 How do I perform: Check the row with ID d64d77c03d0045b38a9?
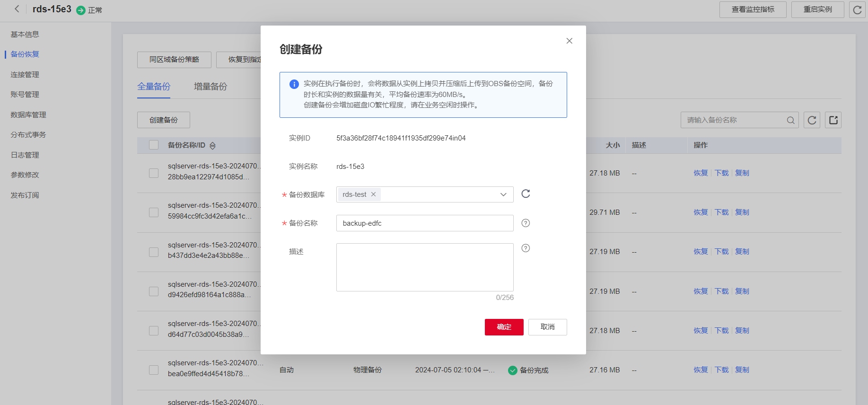pos(154,331)
